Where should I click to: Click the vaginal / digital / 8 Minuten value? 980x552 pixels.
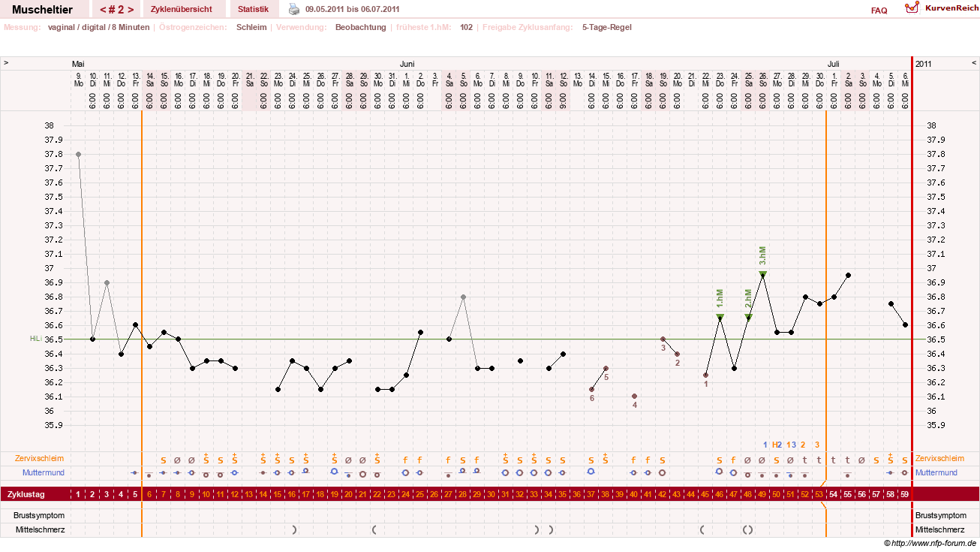tap(98, 27)
